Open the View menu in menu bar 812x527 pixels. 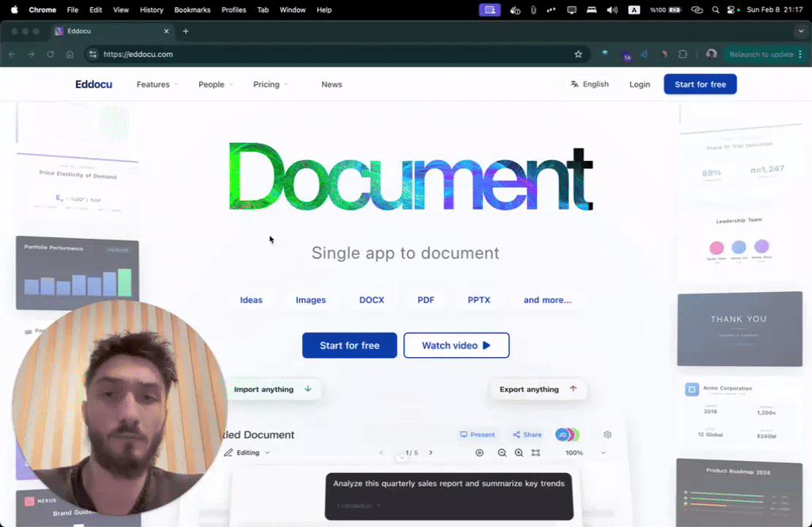[x=121, y=10]
